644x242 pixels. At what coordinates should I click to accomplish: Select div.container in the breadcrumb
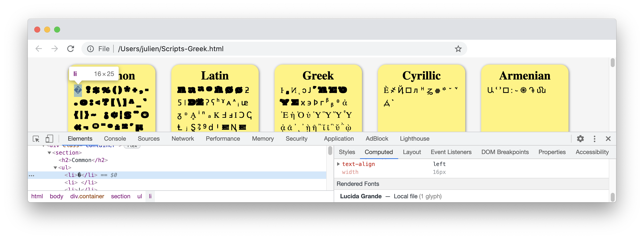tap(87, 197)
